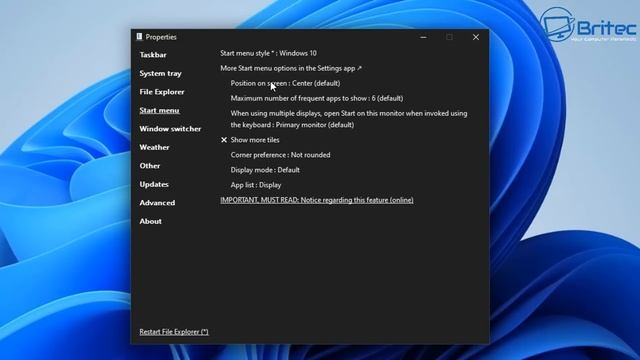640x360 pixels.
Task: Show the About section
Action: coord(151,221)
